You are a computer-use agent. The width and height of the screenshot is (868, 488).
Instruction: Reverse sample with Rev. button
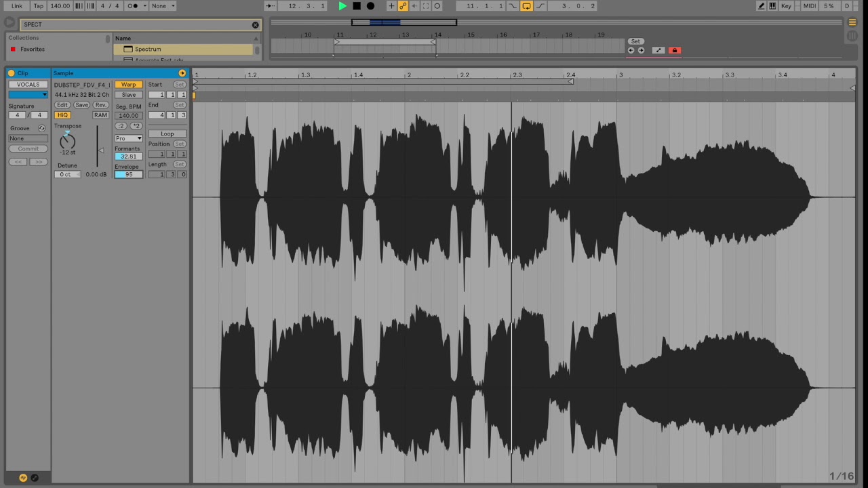coord(101,105)
